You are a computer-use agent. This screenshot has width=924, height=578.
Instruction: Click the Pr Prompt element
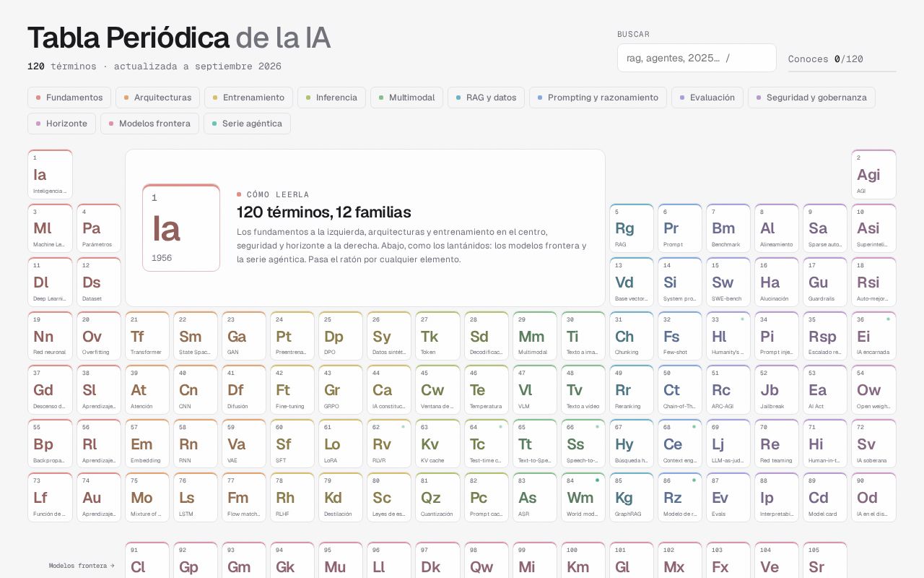680,228
